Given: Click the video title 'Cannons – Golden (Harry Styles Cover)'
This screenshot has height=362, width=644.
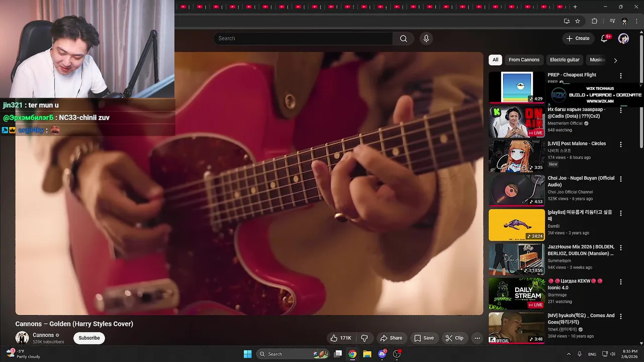Looking at the screenshot, I should tap(74, 324).
